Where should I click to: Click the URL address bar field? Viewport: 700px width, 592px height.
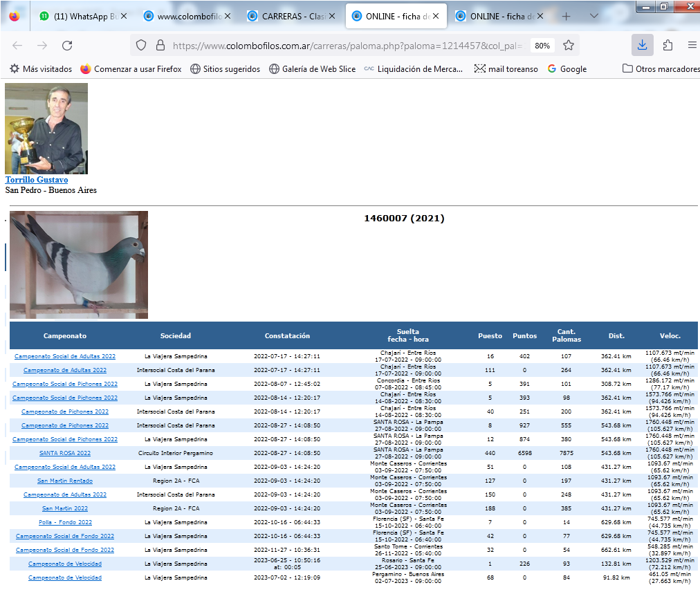pos(346,46)
